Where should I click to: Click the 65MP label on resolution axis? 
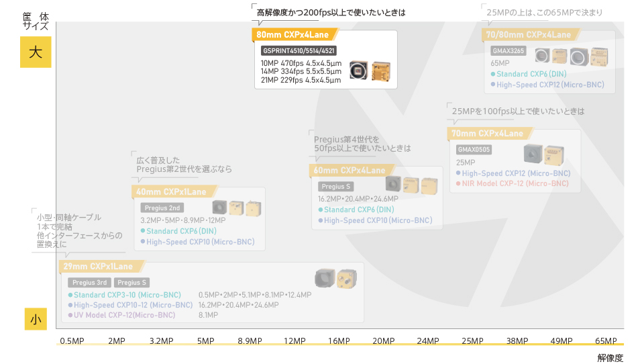pos(605,341)
